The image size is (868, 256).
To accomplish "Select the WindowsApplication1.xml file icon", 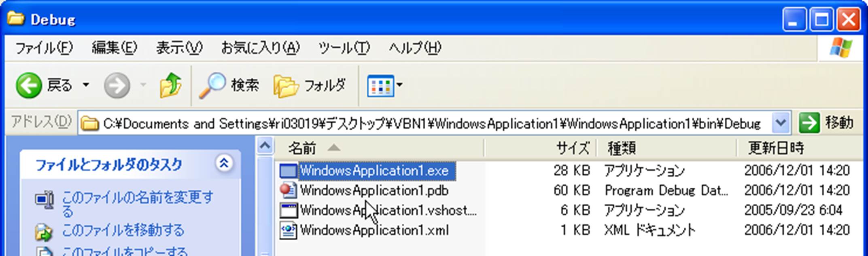I will [x=288, y=231].
